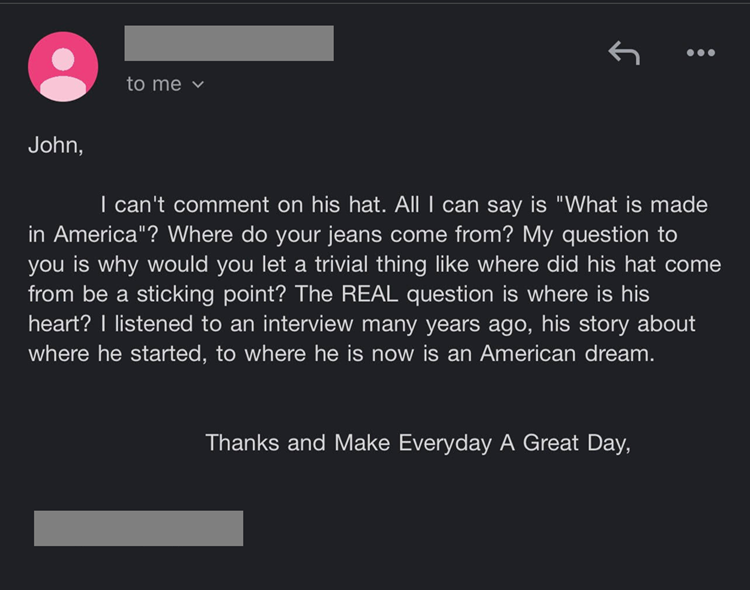Screen dimensions: 750x590
Task: Open the three-dot more options menu
Action: click(700, 53)
